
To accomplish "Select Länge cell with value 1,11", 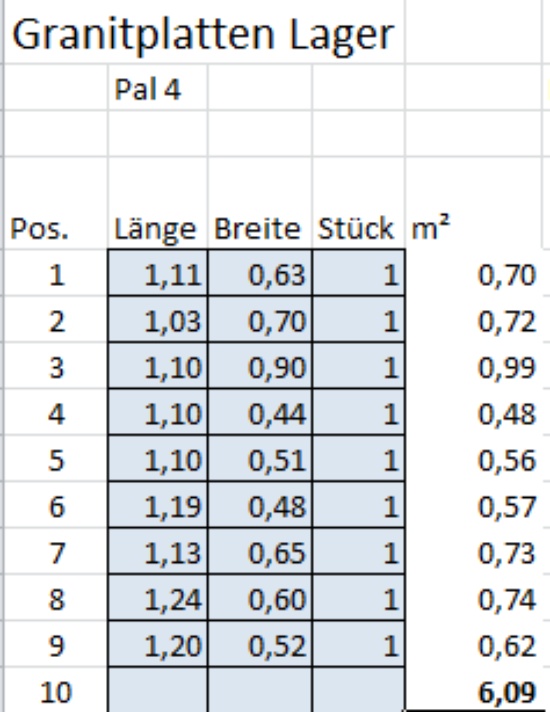I will pos(158,272).
